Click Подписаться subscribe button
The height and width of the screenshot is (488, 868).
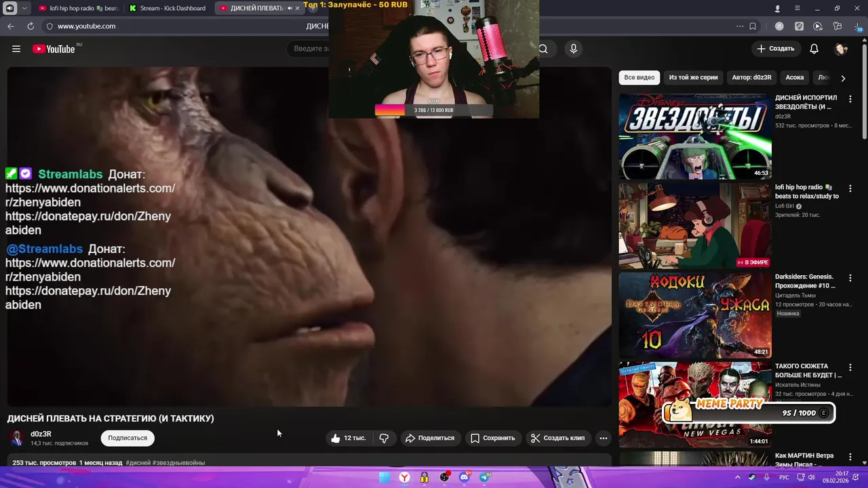[127, 438]
